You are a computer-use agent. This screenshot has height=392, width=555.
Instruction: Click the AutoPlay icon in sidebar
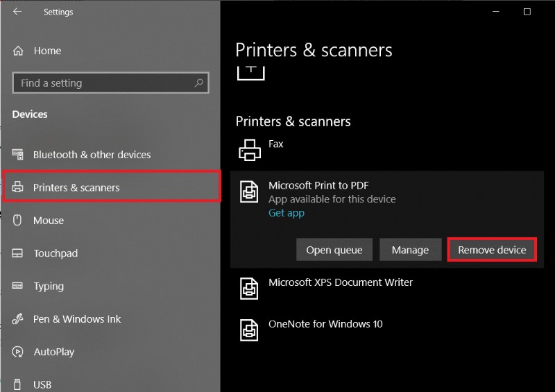pyautogui.click(x=17, y=352)
